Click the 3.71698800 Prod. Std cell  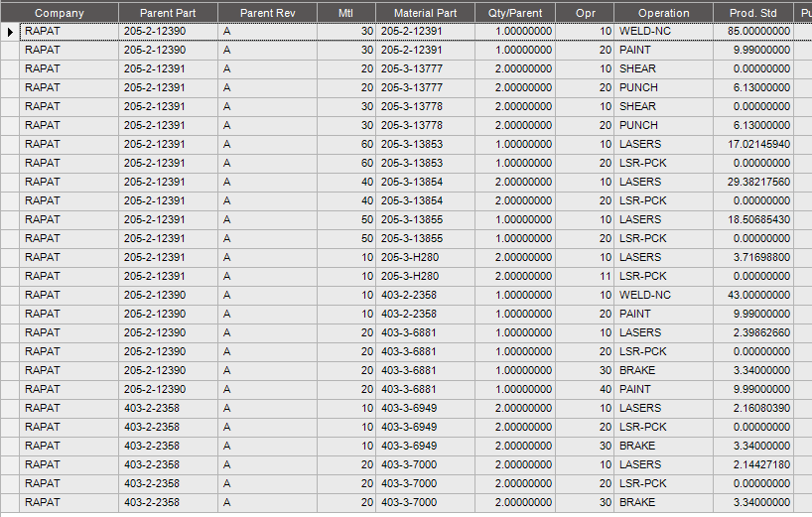(x=753, y=258)
